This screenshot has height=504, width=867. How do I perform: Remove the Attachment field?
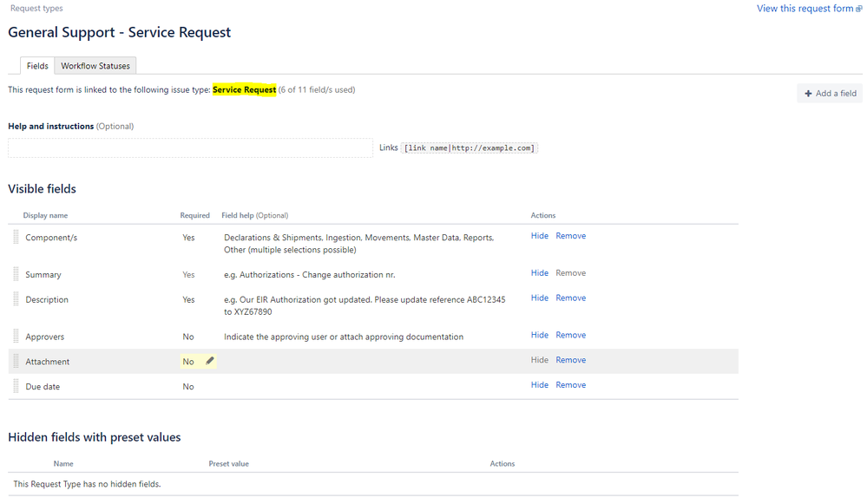click(x=571, y=360)
